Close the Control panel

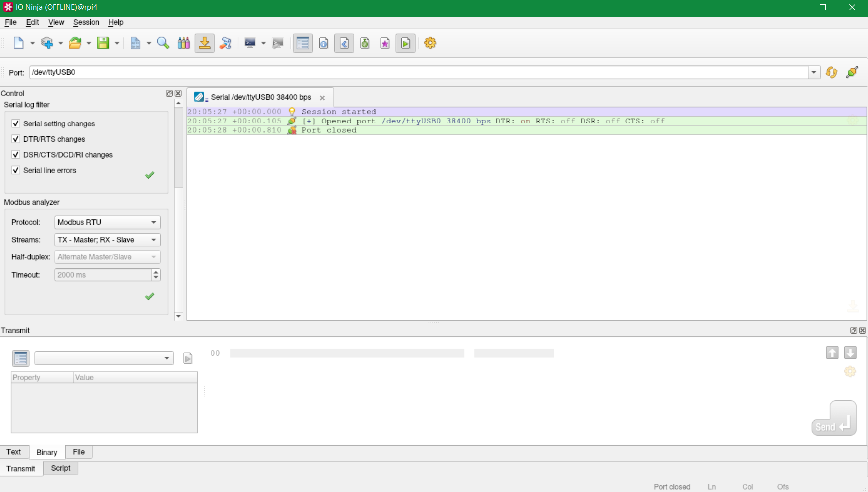click(178, 93)
